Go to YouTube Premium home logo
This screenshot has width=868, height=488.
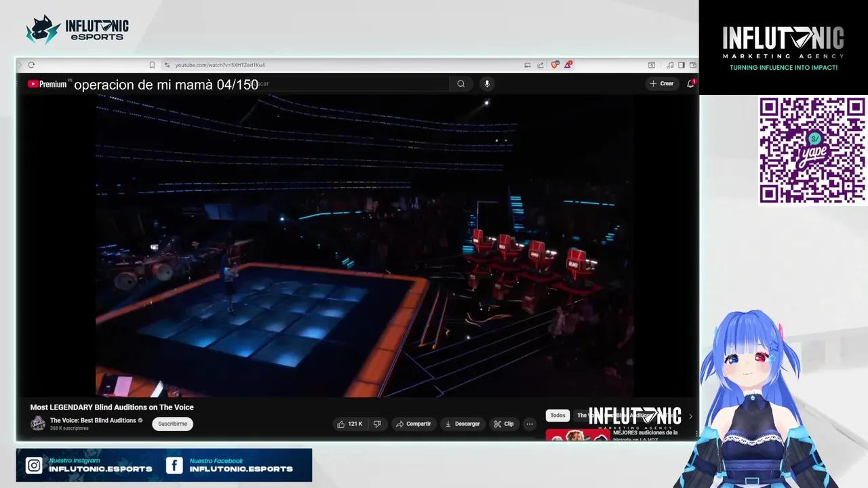tap(47, 84)
